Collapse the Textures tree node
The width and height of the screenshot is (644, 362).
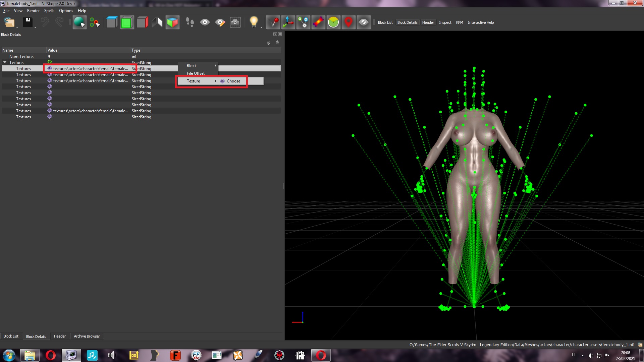[x=5, y=62]
